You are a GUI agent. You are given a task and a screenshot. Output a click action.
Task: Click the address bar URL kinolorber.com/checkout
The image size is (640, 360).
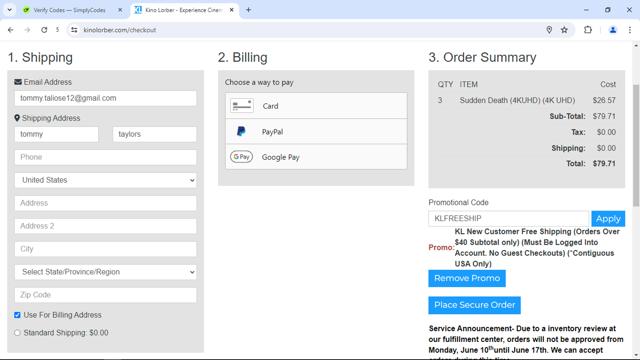point(120,30)
